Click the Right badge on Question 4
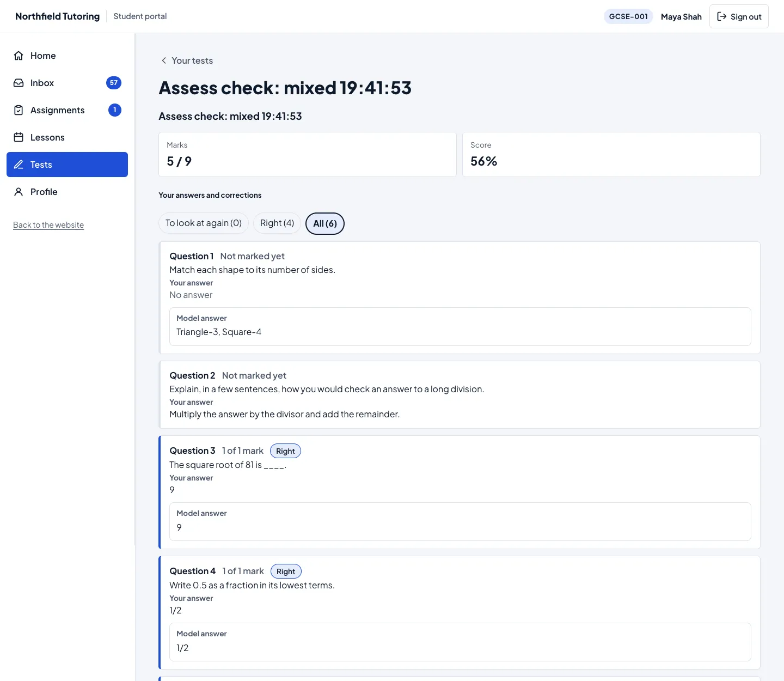 286,571
